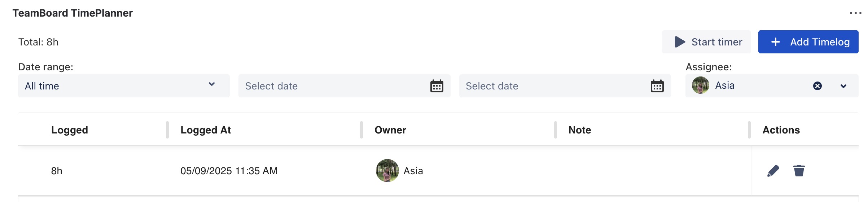This screenshot has width=868, height=202.
Task: Click the Logged column header
Action: [x=70, y=130]
